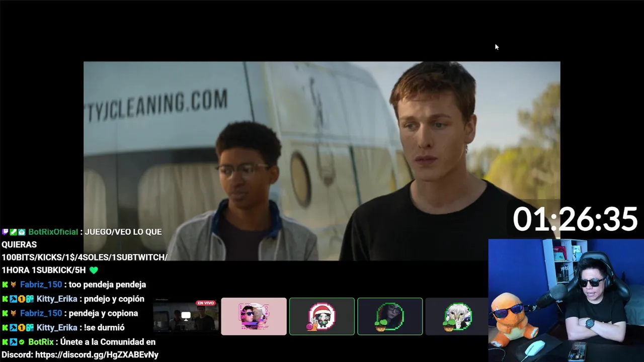Open the Discord invite link discord.gg/HgZXABEvNy
This screenshot has height=362, width=644.
tap(97, 354)
